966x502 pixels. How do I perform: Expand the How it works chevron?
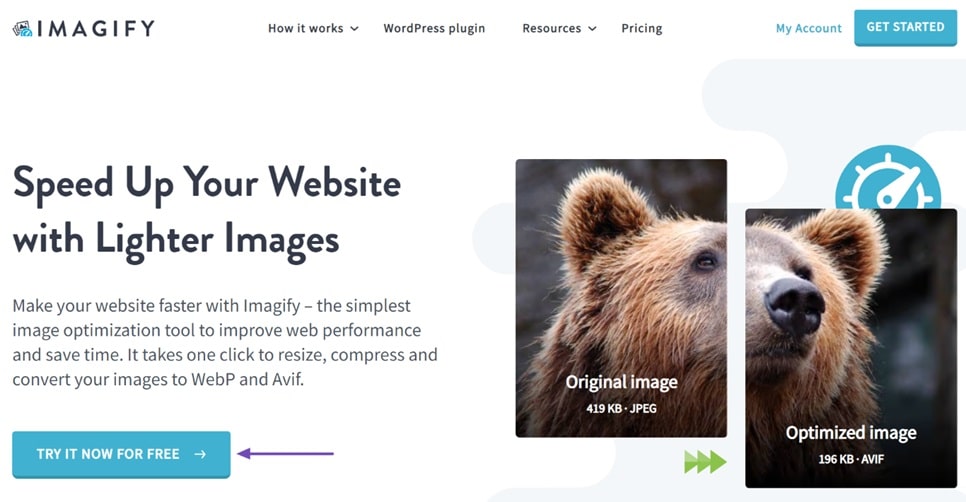[x=354, y=28]
